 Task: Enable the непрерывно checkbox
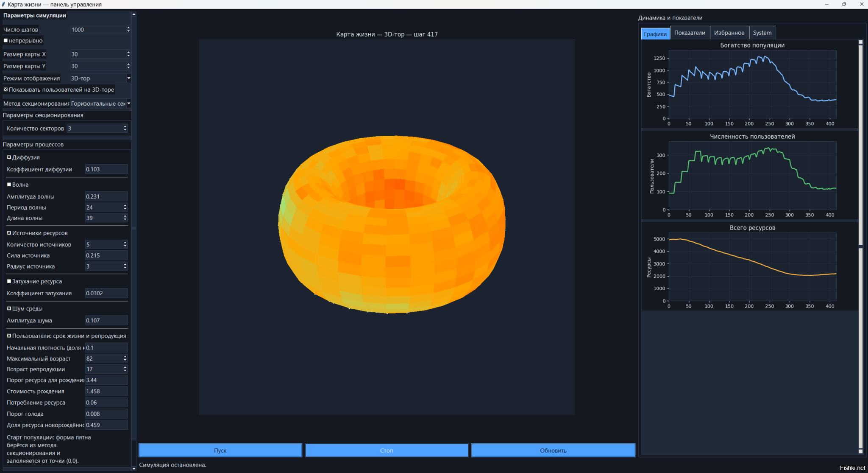[x=6, y=41]
